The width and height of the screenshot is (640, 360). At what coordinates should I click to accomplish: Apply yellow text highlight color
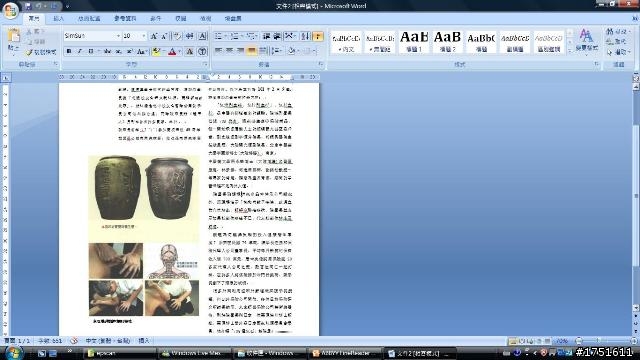[x=156, y=51]
